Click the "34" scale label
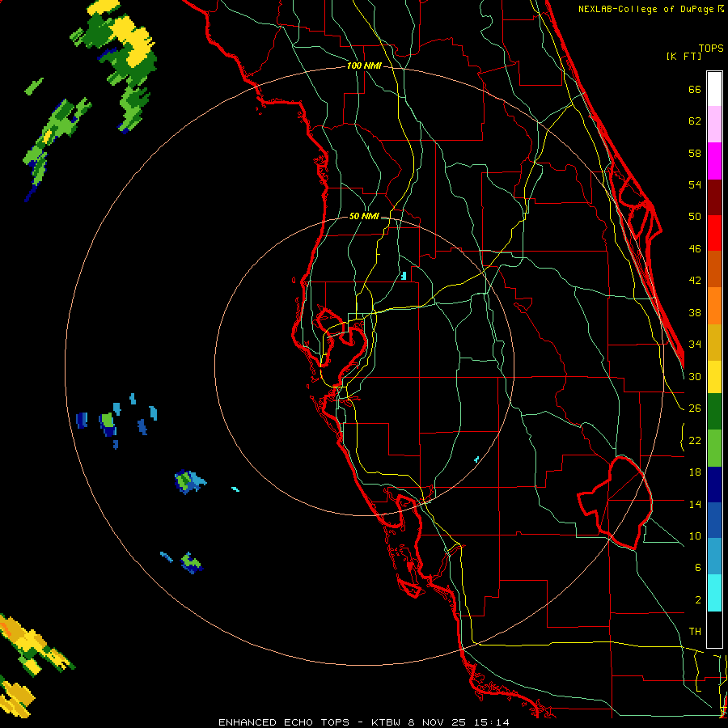Screen dimensions: 728x728 point(695,345)
